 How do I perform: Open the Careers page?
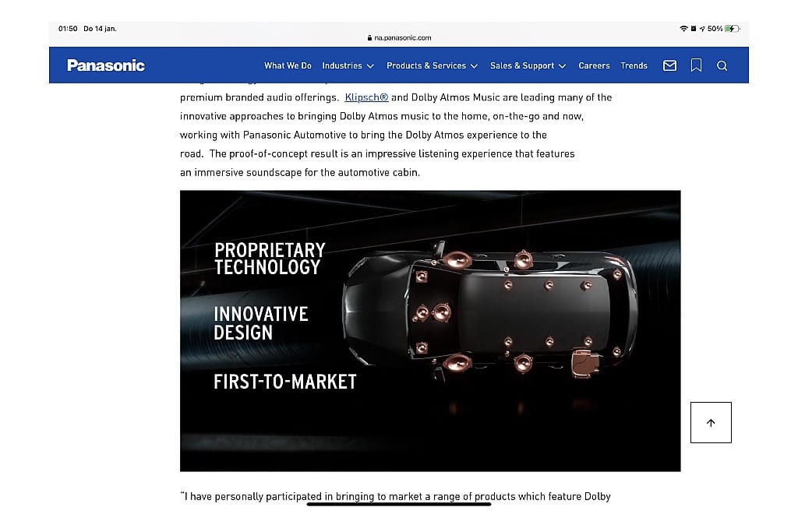[594, 65]
